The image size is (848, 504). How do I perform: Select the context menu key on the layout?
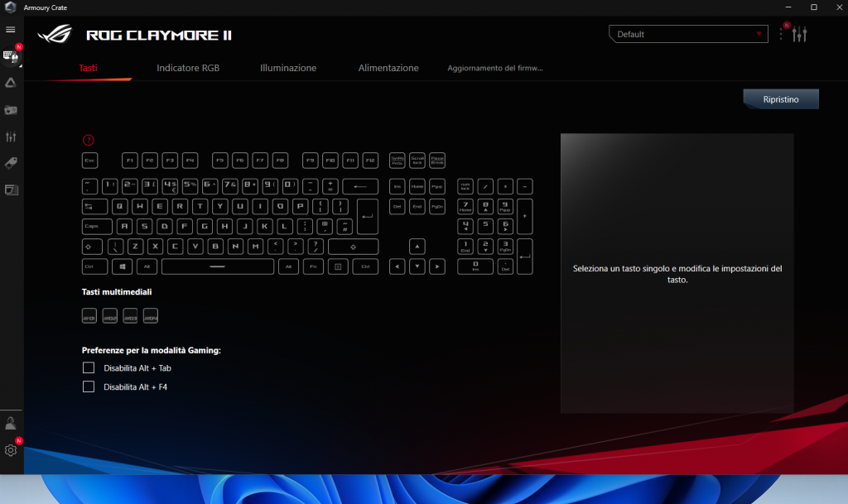click(x=338, y=266)
